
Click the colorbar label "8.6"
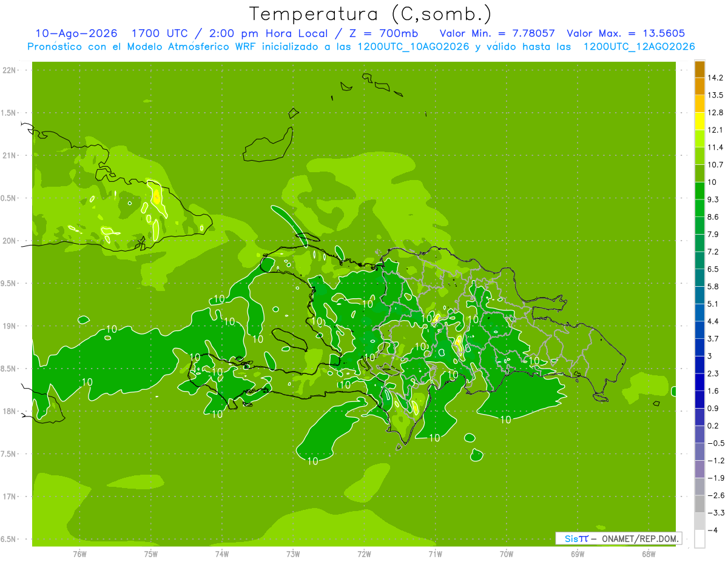coord(713,217)
